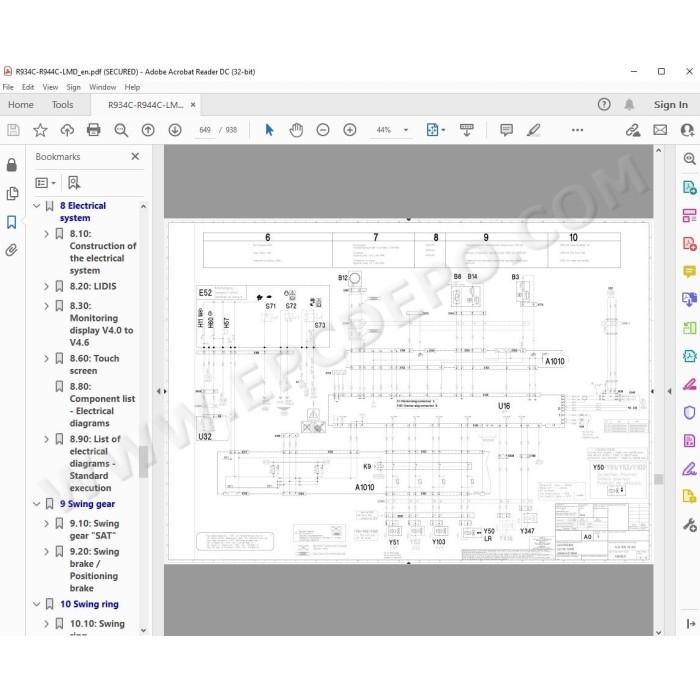Open the More Tools wrench icon

tap(689, 525)
